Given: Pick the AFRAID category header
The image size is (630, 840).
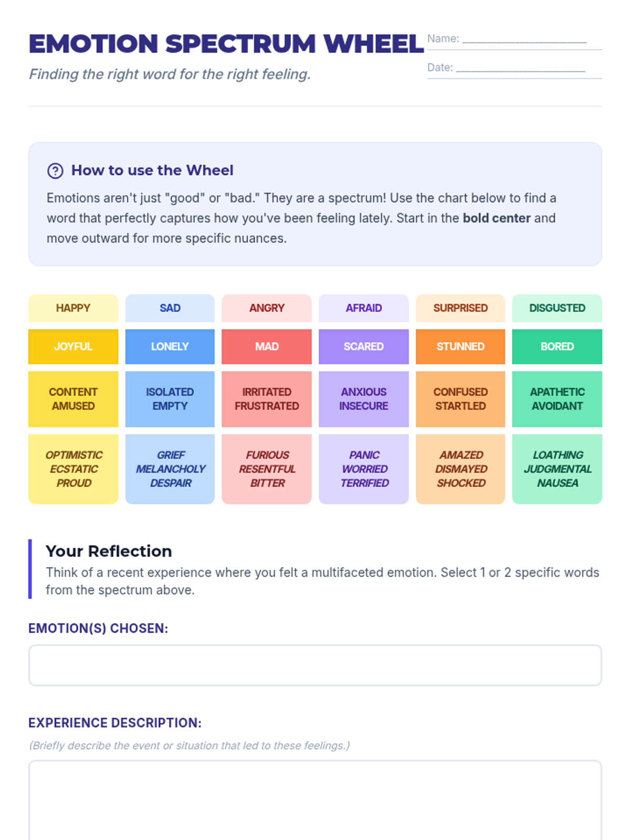Looking at the screenshot, I should coord(363,308).
